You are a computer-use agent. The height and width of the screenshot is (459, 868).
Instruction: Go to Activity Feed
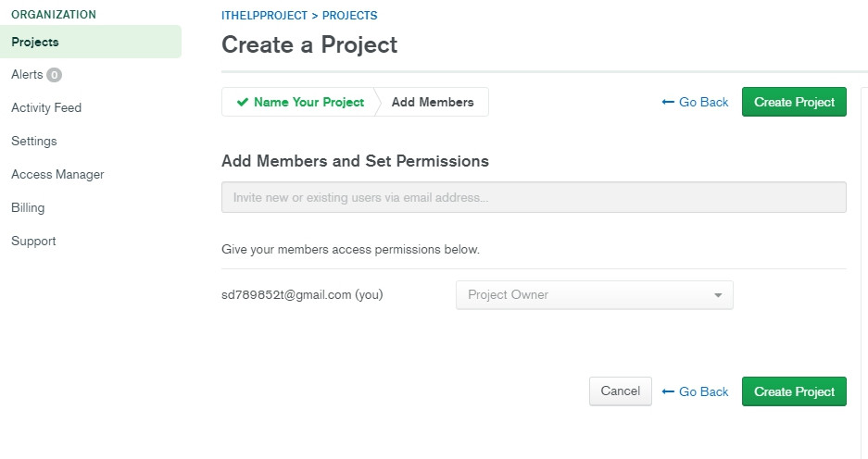tap(46, 108)
